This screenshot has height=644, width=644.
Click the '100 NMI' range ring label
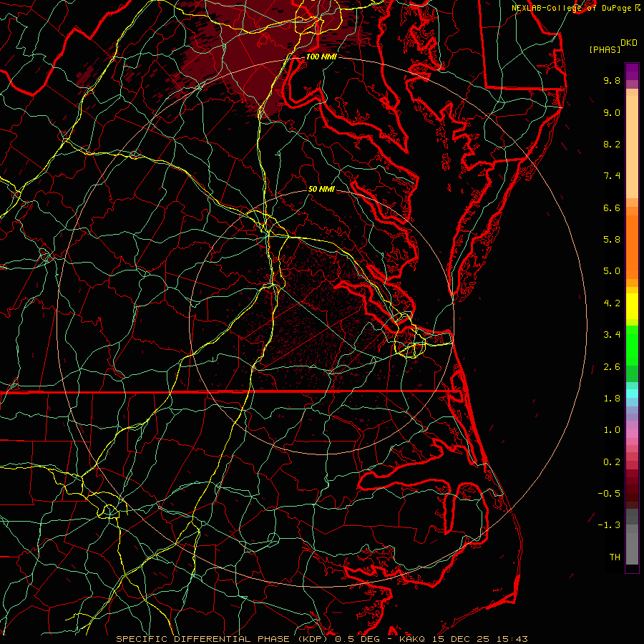tap(321, 57)
